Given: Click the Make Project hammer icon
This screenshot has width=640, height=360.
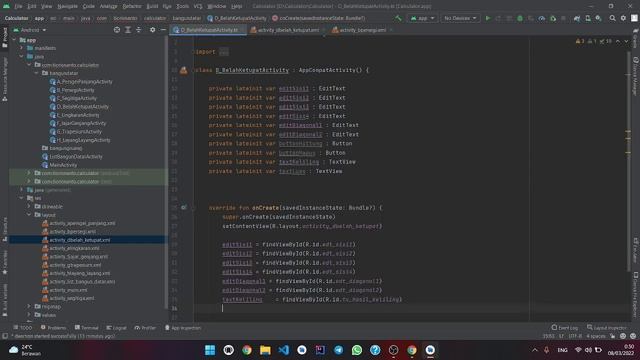Looking at the screenshot, I should pos(398,18).
